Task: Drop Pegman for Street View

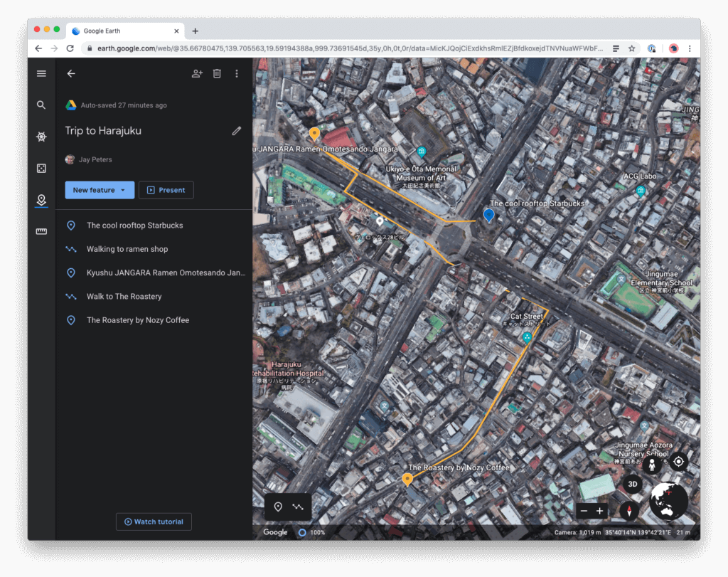Action: click(x=652, y=465)
